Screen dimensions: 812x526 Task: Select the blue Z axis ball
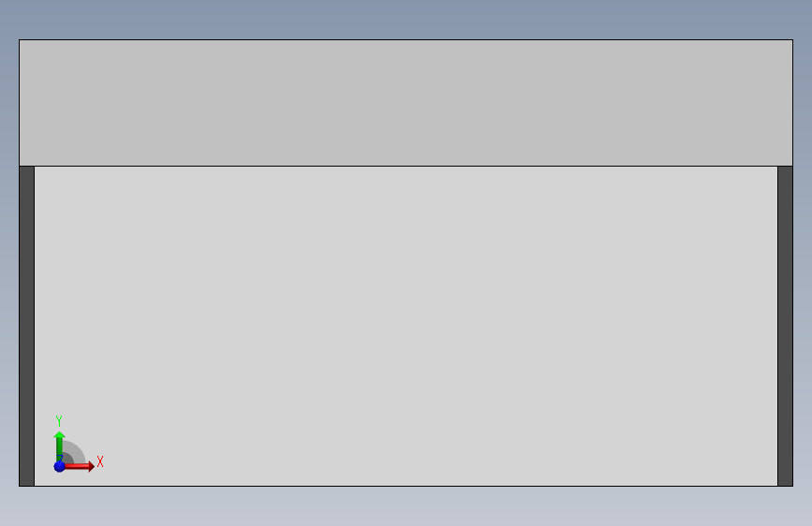click(60, 466)
